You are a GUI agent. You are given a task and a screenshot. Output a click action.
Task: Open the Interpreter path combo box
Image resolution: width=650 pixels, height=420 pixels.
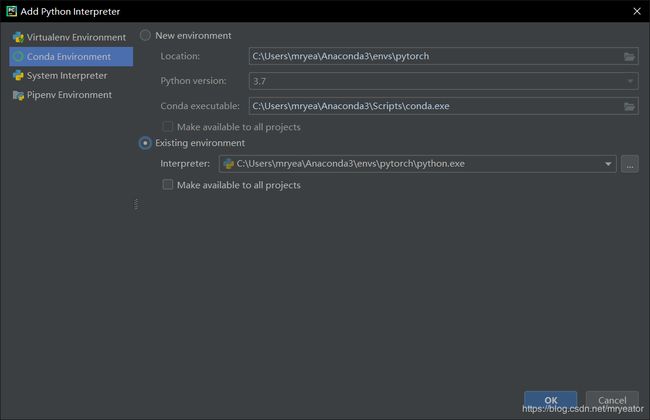point(417,164)
